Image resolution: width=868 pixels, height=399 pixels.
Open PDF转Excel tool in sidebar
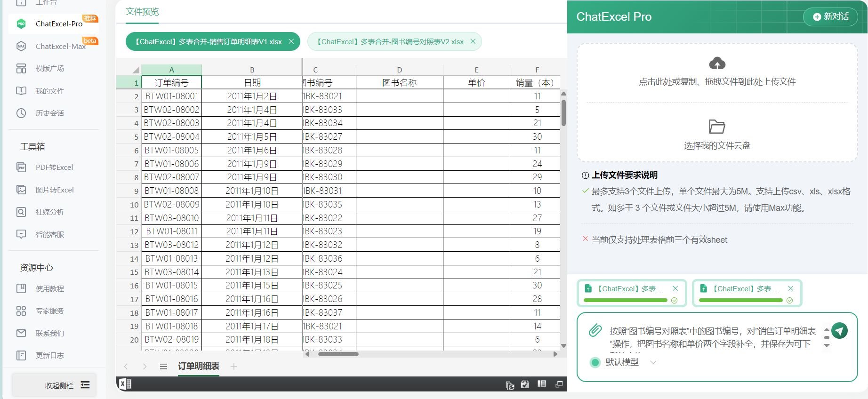click(x=54, y=168)
